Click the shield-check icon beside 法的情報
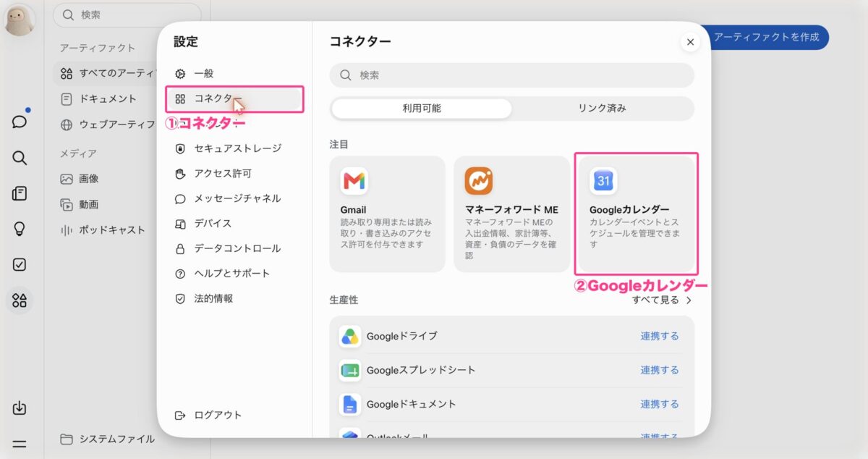 pos(181,298)
